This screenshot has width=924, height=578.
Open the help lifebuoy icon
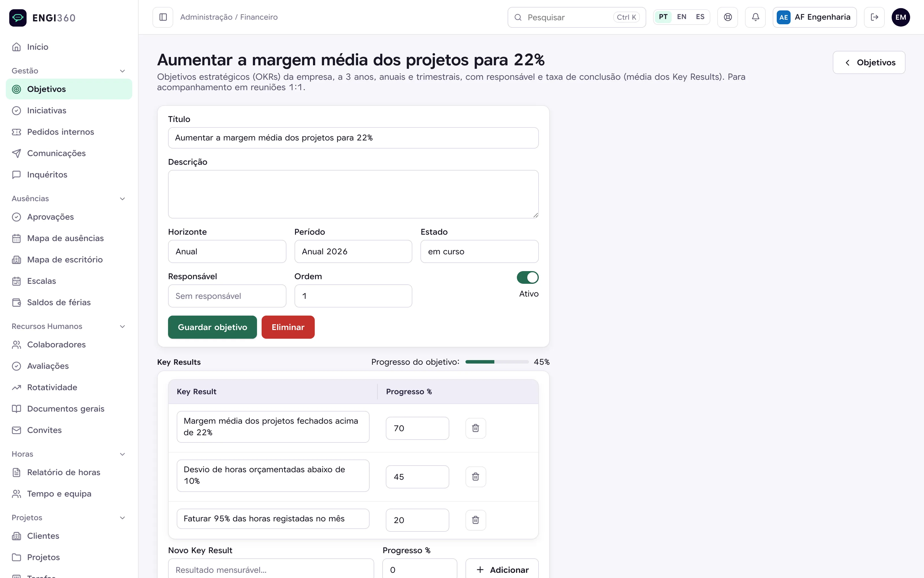point(728,17)
